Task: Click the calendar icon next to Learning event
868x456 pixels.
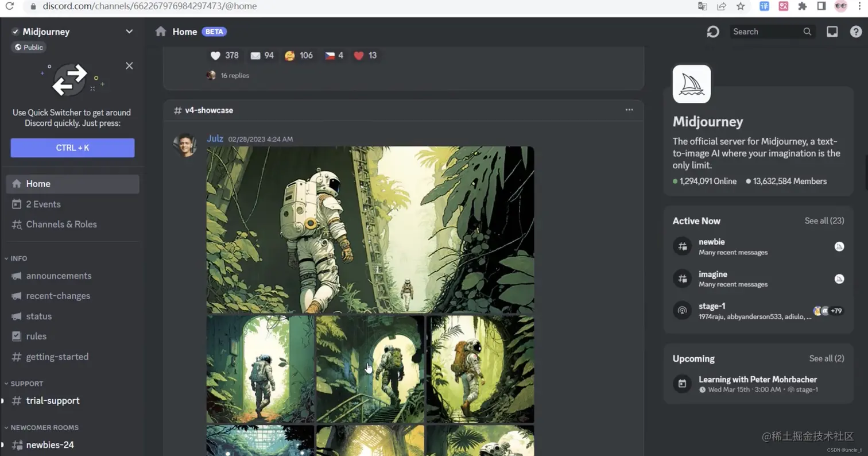Action: (681, 384)
